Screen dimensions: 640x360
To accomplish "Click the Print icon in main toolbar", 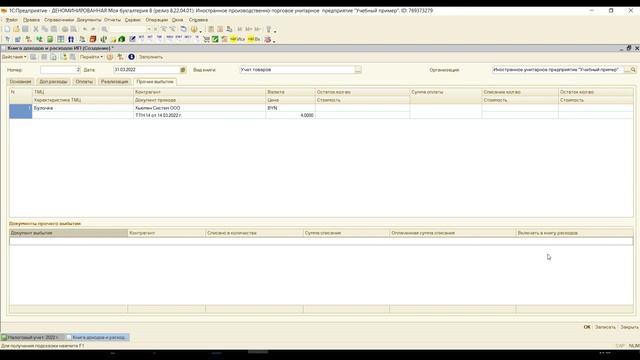I will 65,29.
